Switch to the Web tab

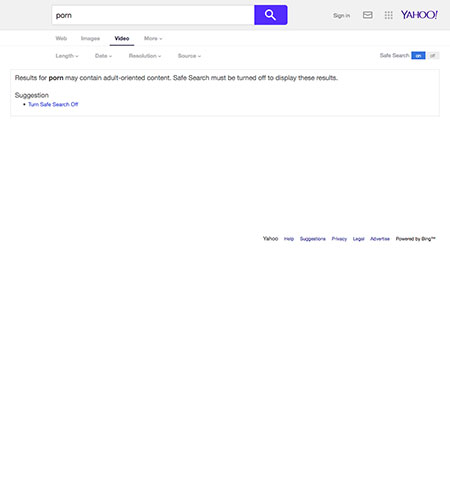pyautogui.click(x=61, y=38)
